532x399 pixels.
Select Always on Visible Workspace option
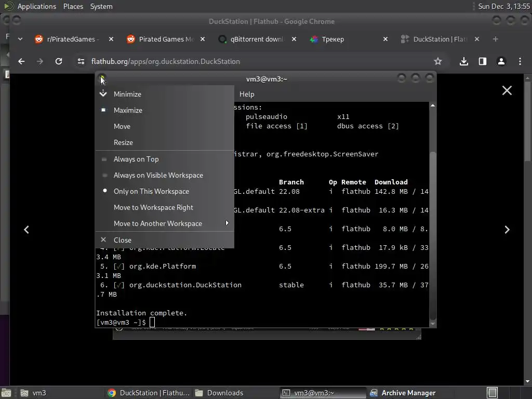tap(165, 175)
